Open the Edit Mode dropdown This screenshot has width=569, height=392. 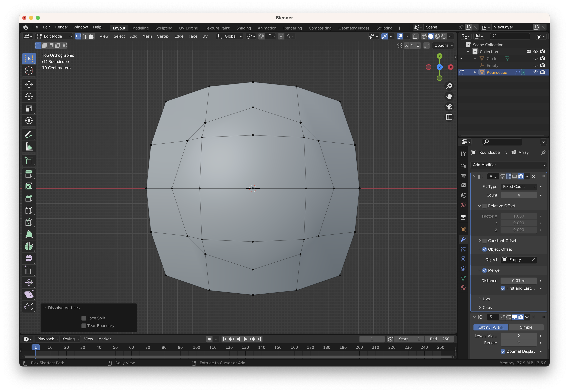pyautogui.click(x=54, y=36)
